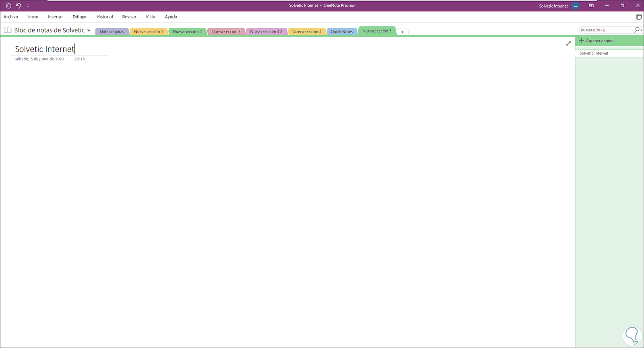Select the Nueva sección 5 tab
Image resolution: width=644 pixels, height=348 pixels.
(x=377, y=31)
